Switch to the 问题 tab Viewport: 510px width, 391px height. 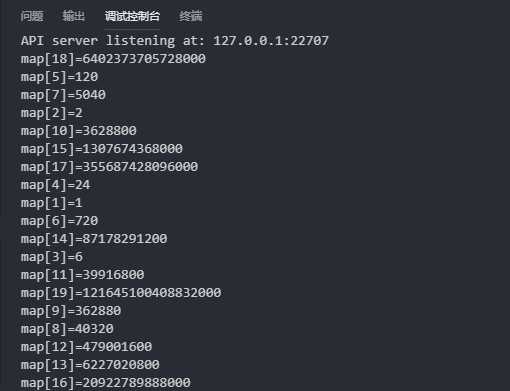32,16
